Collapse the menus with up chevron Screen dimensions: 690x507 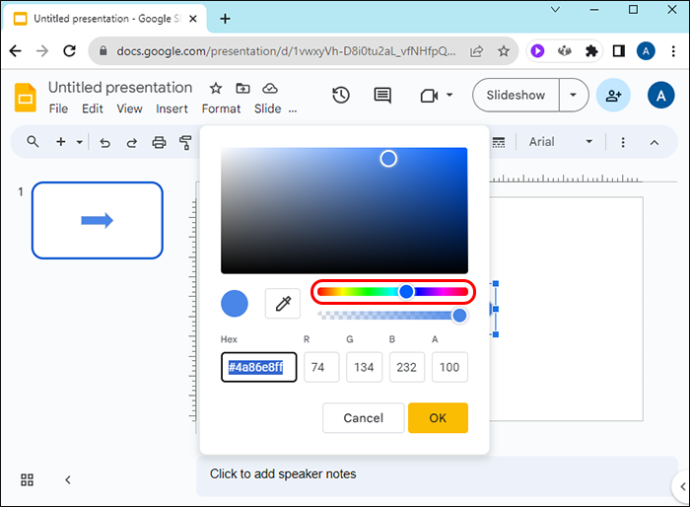[654, 142]
